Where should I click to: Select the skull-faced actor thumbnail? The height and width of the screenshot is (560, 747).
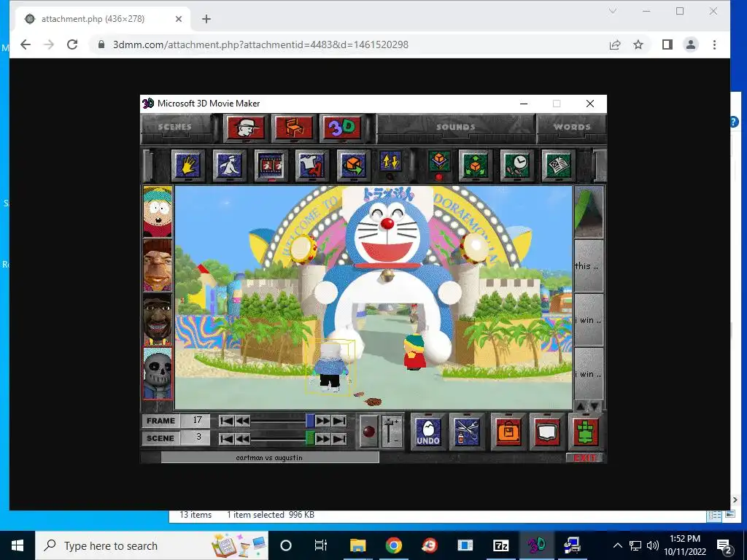point(158,373)
